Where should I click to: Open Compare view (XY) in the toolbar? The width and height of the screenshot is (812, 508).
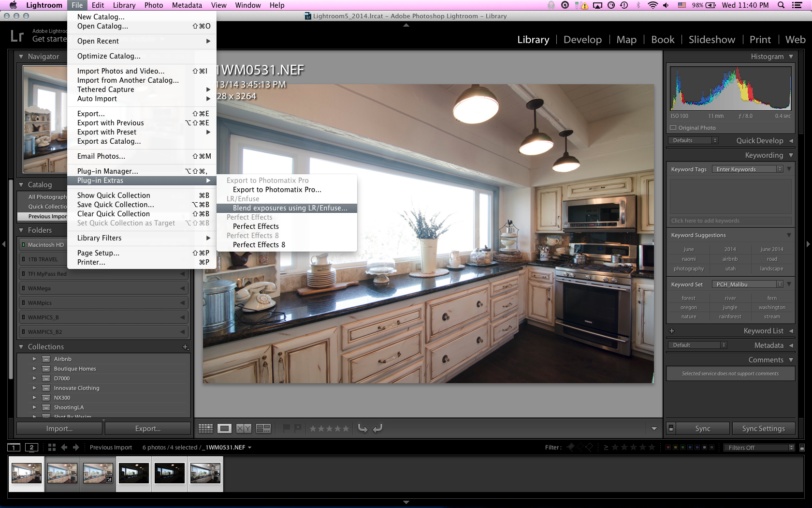tap(244, 428)
